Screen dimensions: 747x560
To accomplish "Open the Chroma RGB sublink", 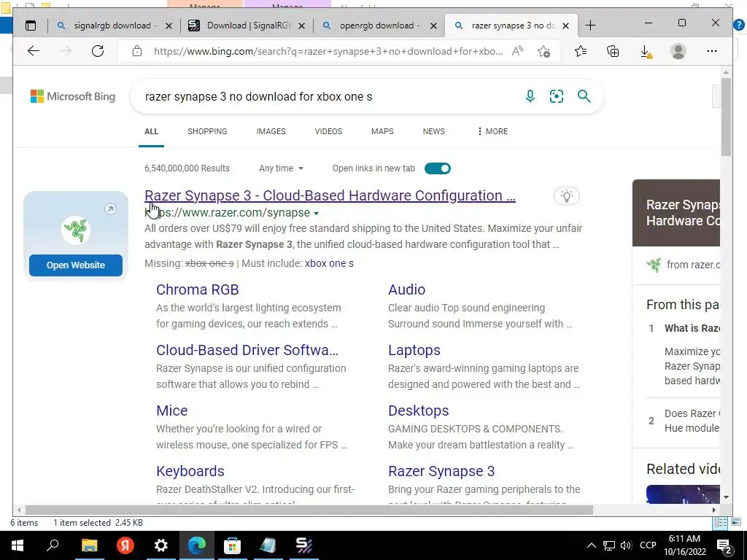I will pyautogui.click(x=197, y=289).
